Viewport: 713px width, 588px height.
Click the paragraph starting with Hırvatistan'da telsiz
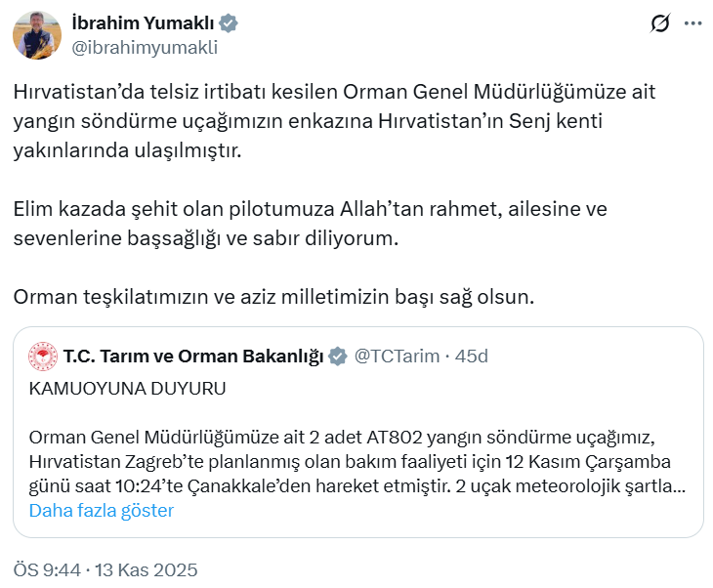coord(332,122)
